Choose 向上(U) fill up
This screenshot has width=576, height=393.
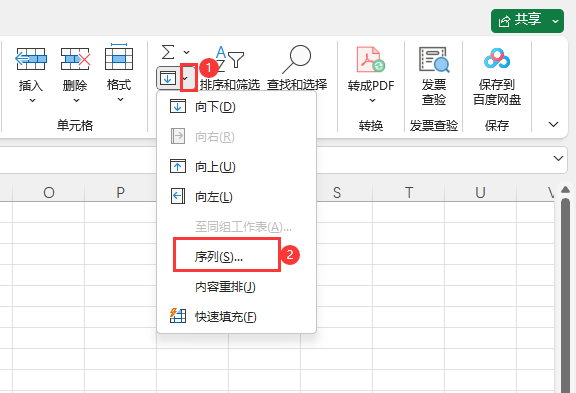click(237, 167)
